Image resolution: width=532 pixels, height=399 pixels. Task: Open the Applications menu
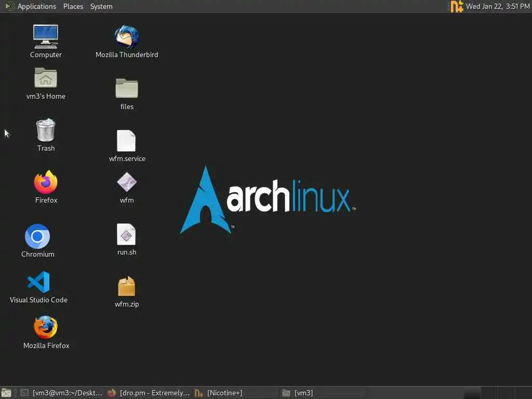point(37,6)
